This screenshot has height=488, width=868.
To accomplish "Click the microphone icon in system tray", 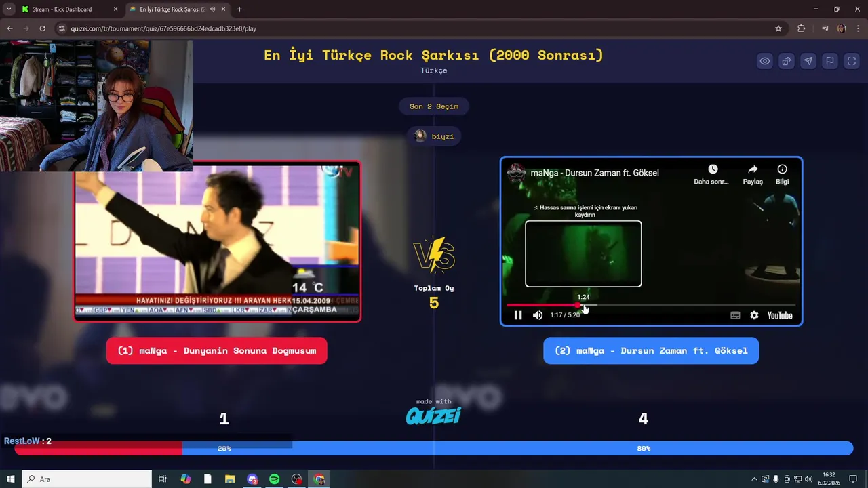I will (x=776, y=479).
